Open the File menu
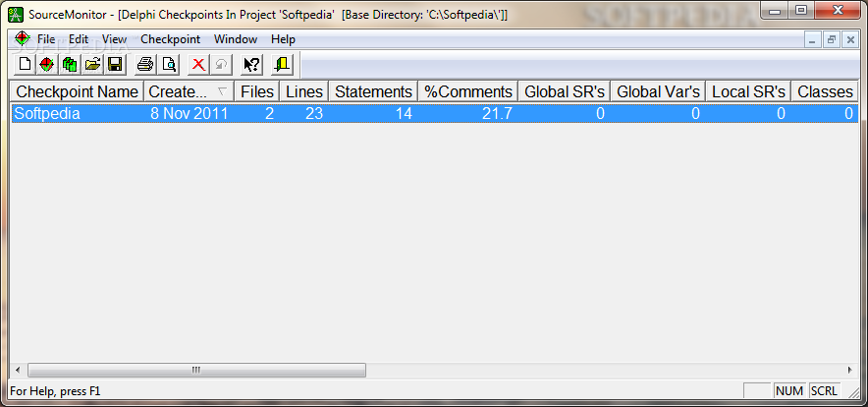Viewport: 868px width, 407px height. coord(46,39)
